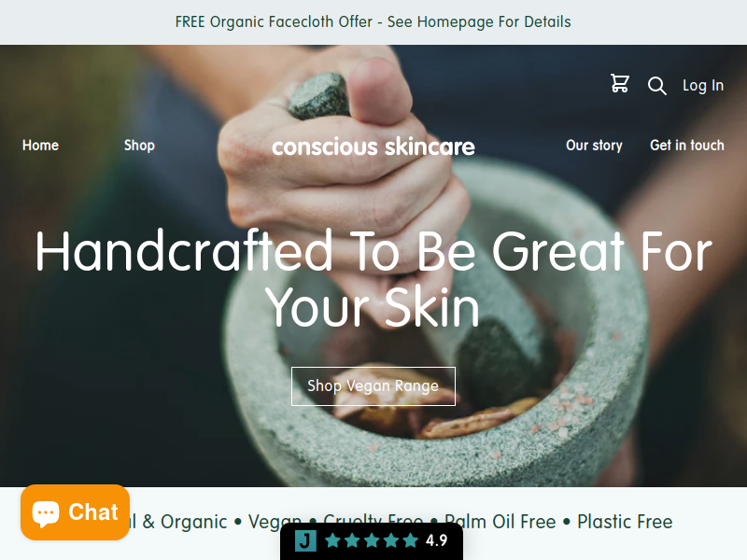This screenshot has height=560, width=747.
Task: Click the speech bubble icon in Chat widget
Action: (46, 513)
